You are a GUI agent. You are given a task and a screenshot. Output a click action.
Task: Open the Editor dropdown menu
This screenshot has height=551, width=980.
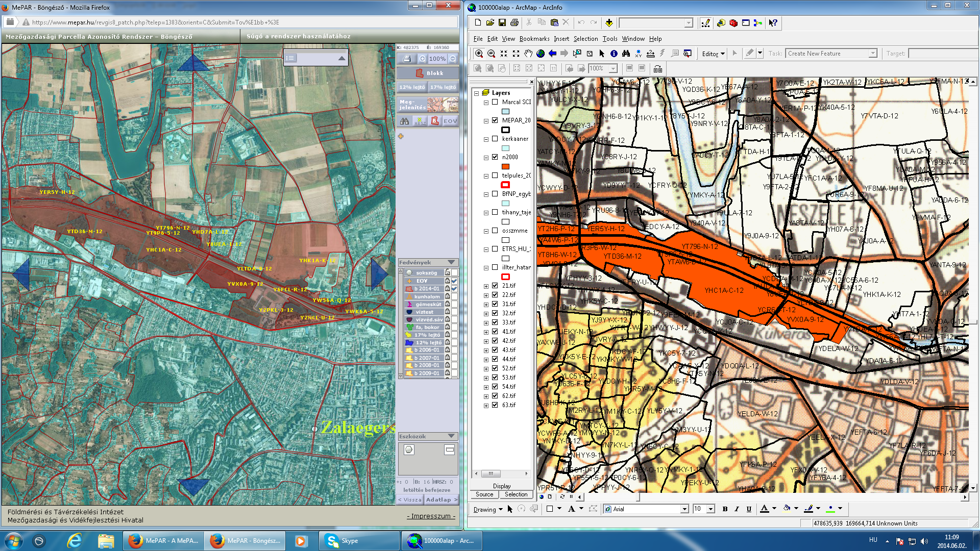click(x=713, y=54)
